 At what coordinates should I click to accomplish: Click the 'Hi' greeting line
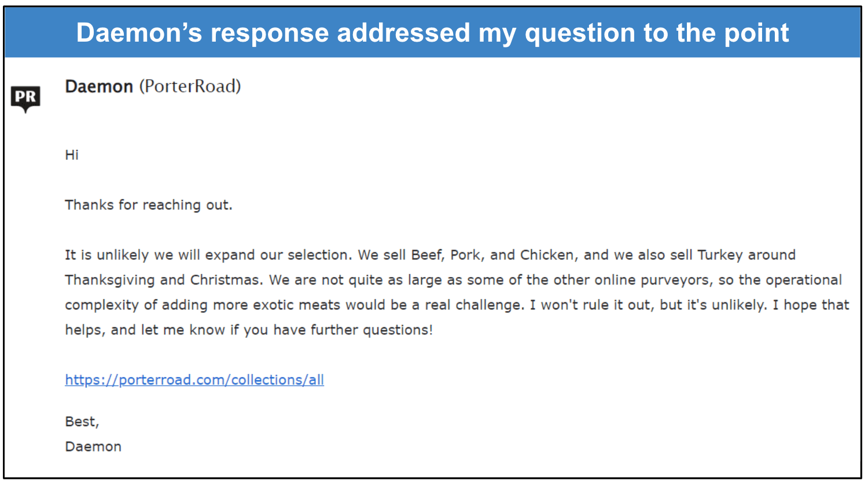point(72,155)
